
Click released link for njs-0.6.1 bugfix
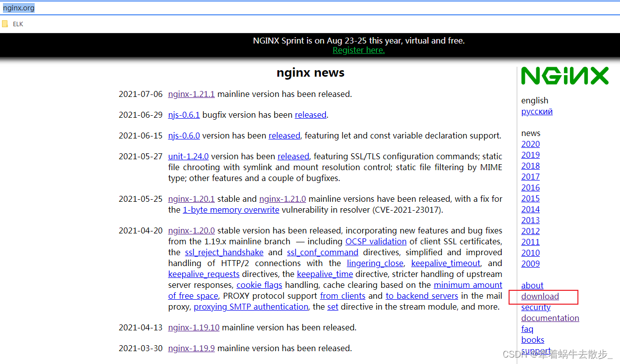(x=310, y=115)
